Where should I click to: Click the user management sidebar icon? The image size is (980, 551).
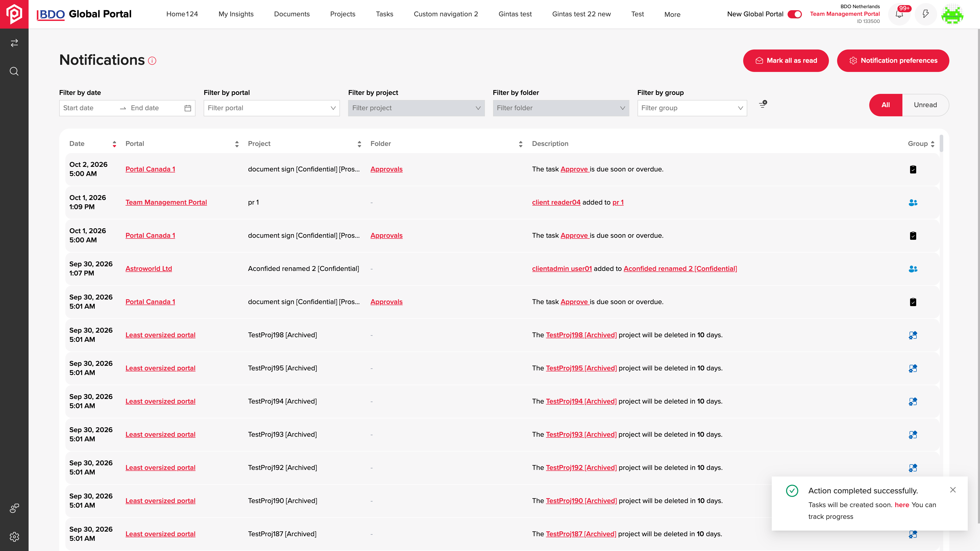[14, 508]
